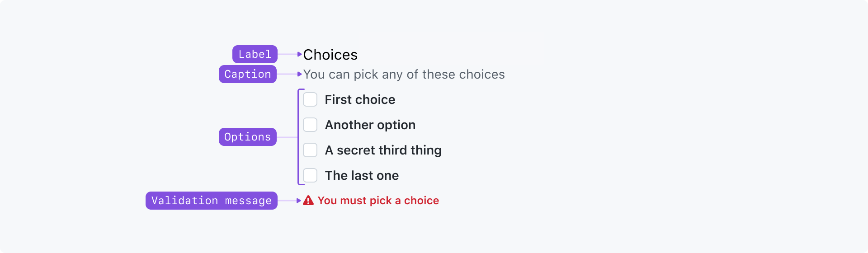Check the First choice checkbox
Viewport: 868px width, 253px height.
[x=310, y=99]
